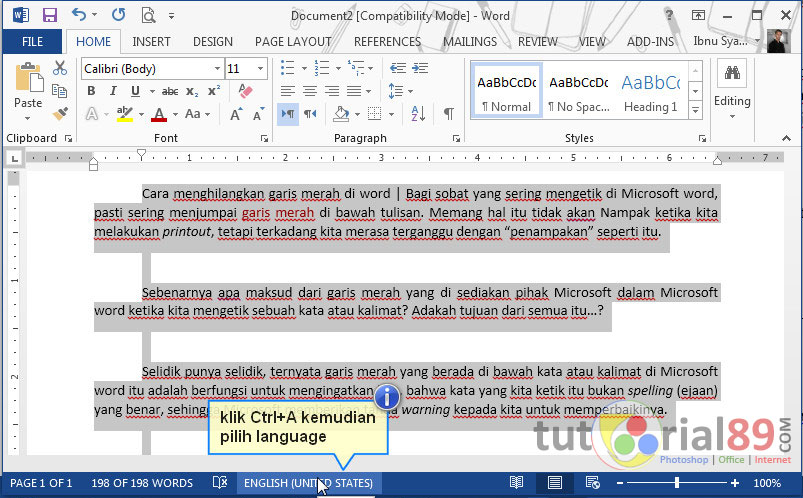This screenshot has height=498, width=803.
Task: Set right-to-left text direction
Action: 310,113
